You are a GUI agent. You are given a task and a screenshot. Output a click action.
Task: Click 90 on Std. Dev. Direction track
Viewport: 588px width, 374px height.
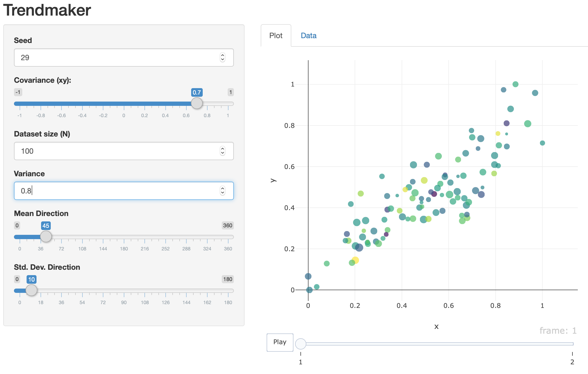124,291
